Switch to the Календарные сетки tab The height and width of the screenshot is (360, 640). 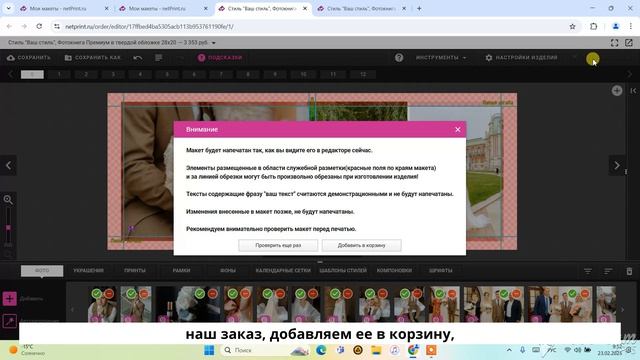pos(283,271)
